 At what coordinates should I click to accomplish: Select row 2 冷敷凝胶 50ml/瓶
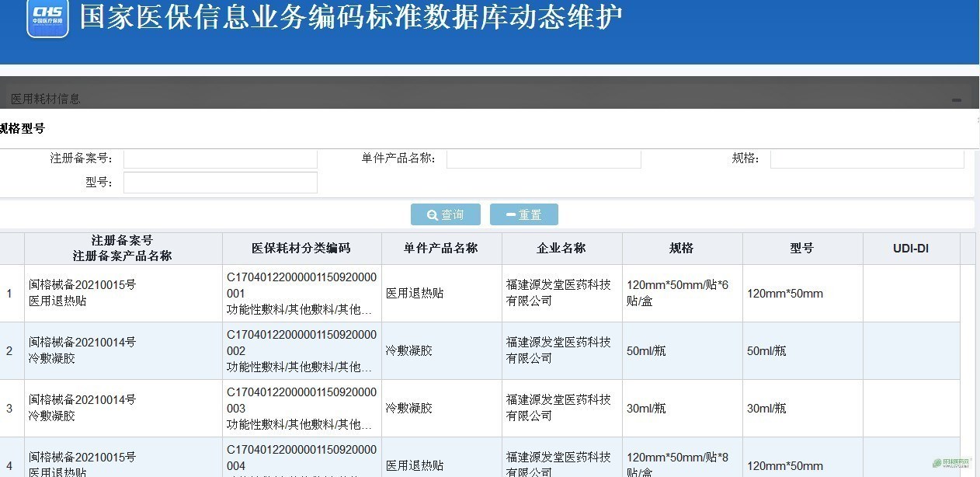click(x=82, y=350)
